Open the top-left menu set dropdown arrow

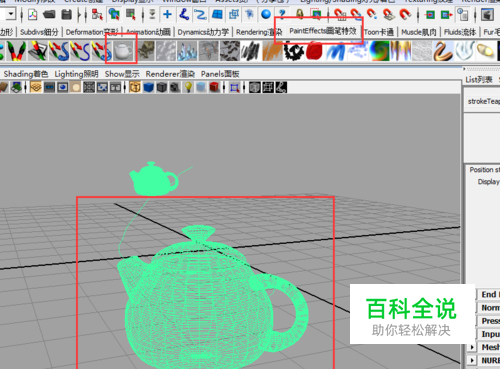click(11, 14)
